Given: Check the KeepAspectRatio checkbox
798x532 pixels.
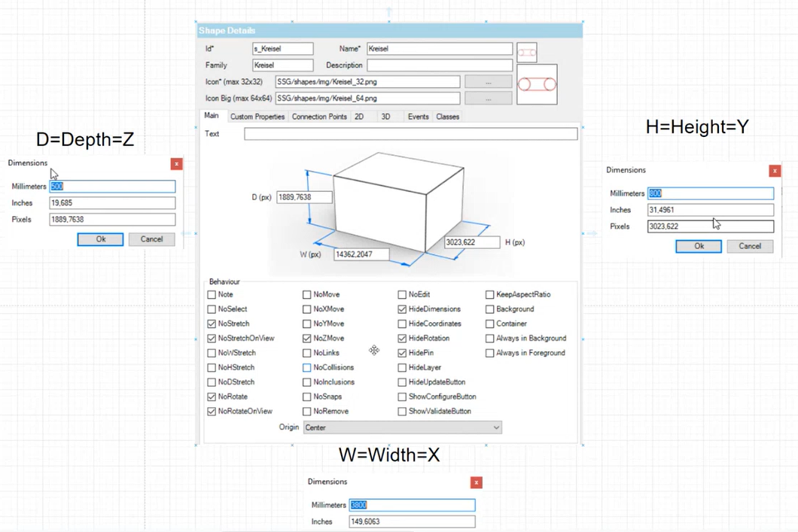Looking at the screenshot, I should [x=489, y=294].
